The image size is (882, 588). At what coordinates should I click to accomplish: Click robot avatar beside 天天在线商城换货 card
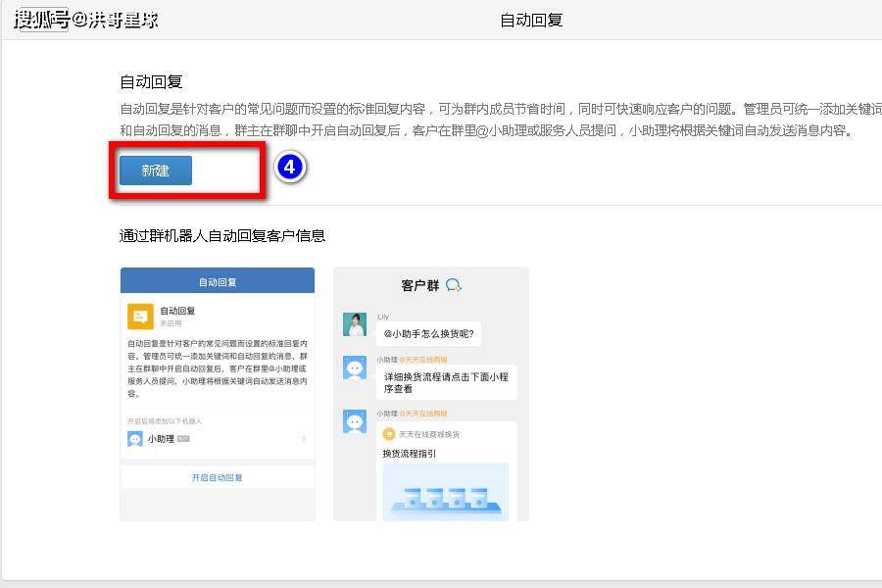click(x=355, y=422)
